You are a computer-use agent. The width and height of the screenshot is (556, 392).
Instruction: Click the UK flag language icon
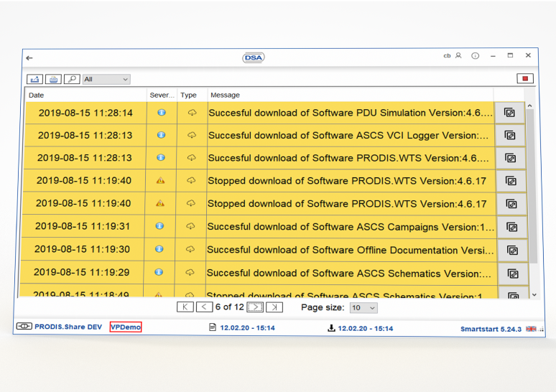[x=531, y=329]
